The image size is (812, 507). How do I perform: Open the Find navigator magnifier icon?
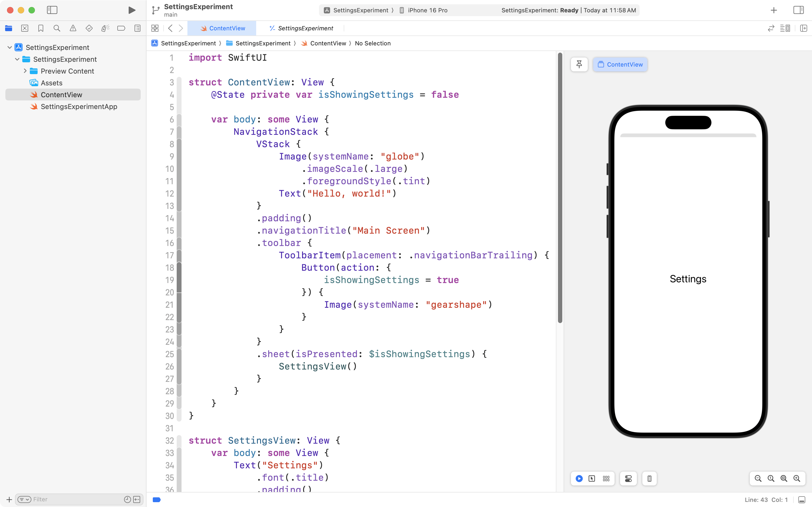57,28
